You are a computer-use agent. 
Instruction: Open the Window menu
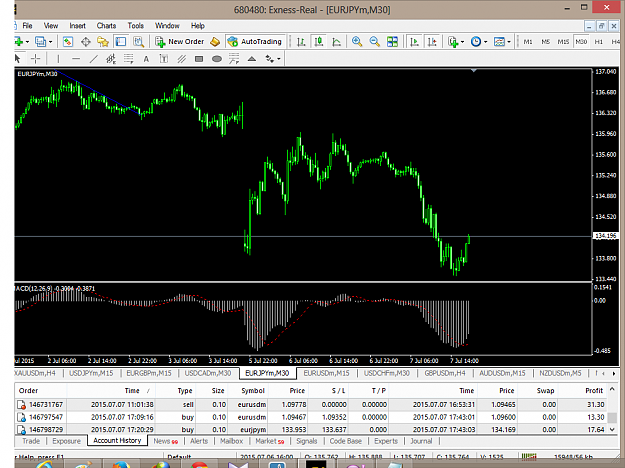(x=167, y=26)
